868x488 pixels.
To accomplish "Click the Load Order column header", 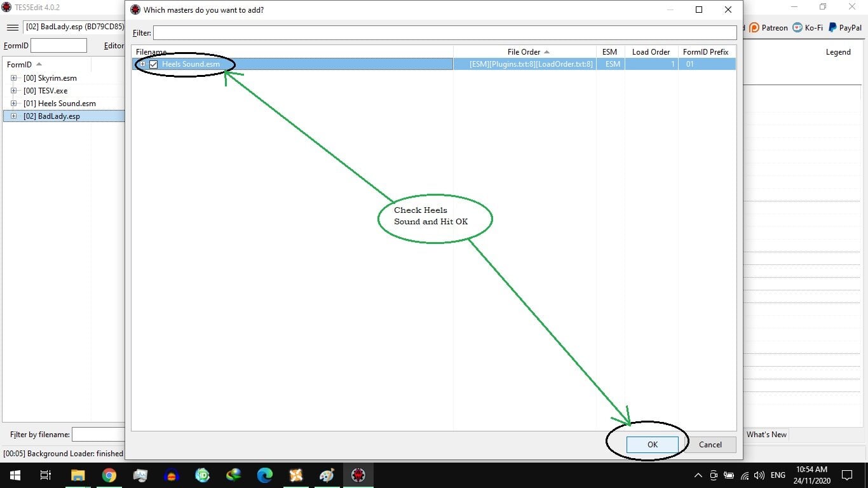I will (x=651, y=52).
